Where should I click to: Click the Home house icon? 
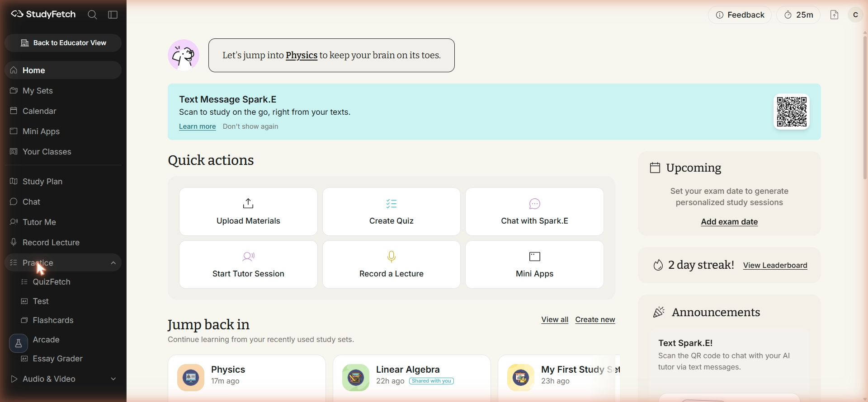[x=14, y=70]
